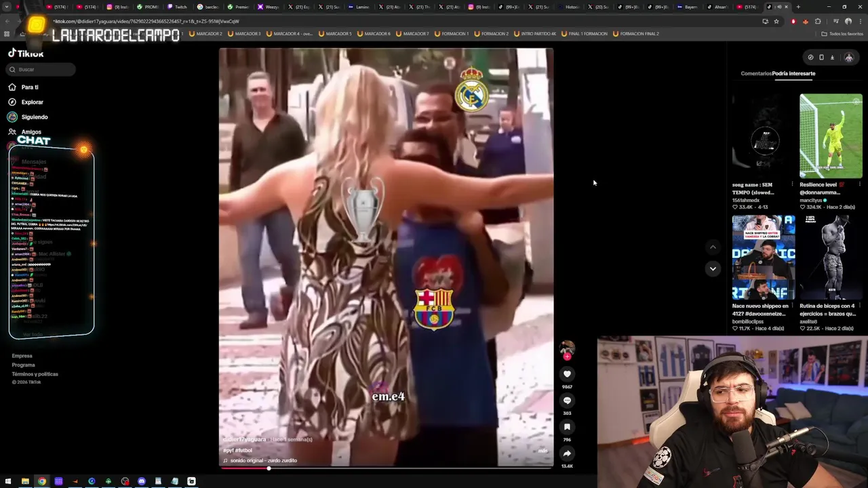Open the 'Nace nuevo shippeo' video thumbnail
868x488 pixels.
pos(764,258)
